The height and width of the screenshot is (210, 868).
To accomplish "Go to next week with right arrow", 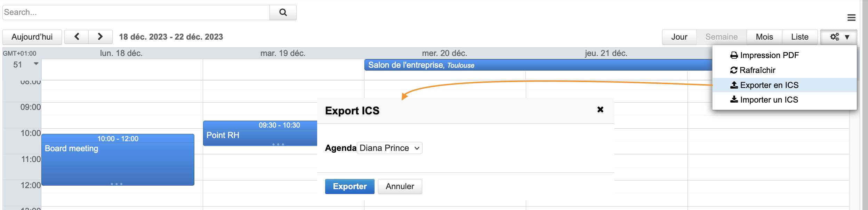I will (100, 37).
